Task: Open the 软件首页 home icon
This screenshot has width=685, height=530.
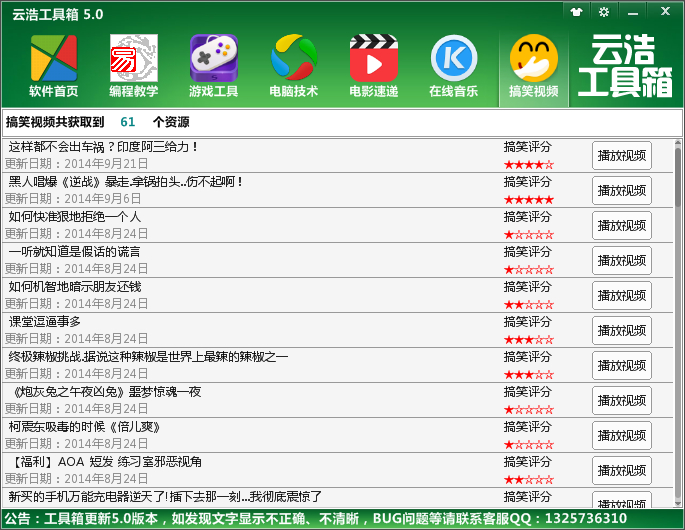Action: point(54,66)
